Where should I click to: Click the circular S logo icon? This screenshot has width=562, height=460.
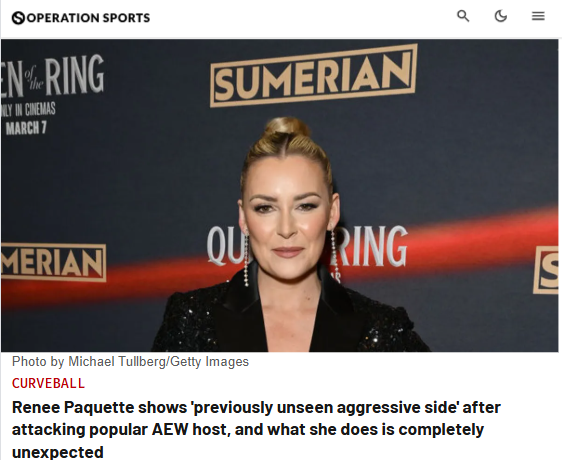(18, 18)
